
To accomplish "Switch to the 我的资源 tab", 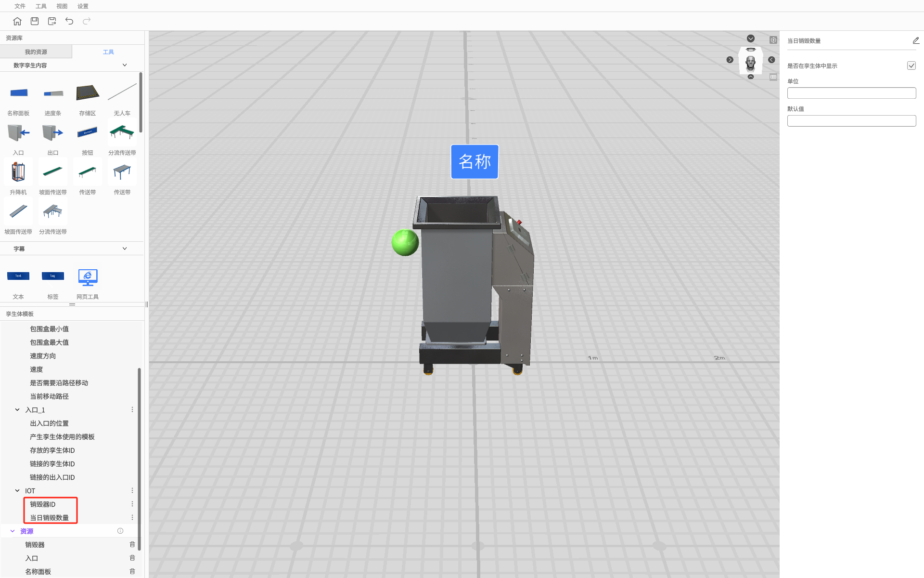I will pyautogui.click(x=36, y=52).
